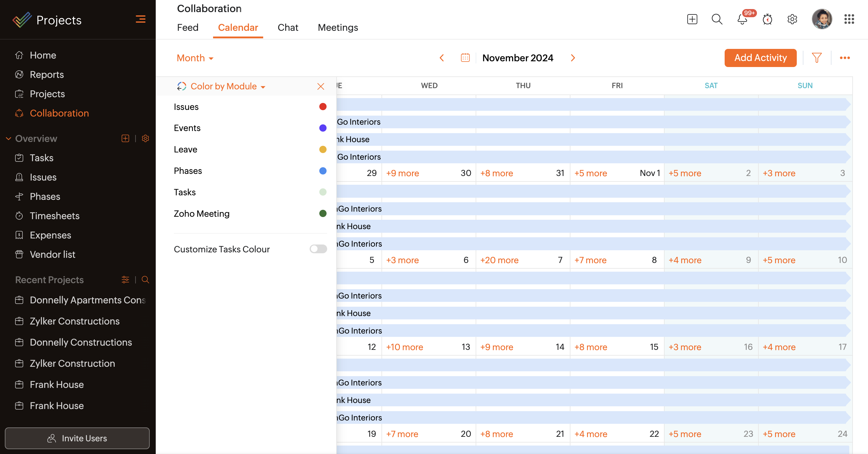The image size is (868, 454).
Task: Close the Color by Module panel
Action: tap(321, 87)
